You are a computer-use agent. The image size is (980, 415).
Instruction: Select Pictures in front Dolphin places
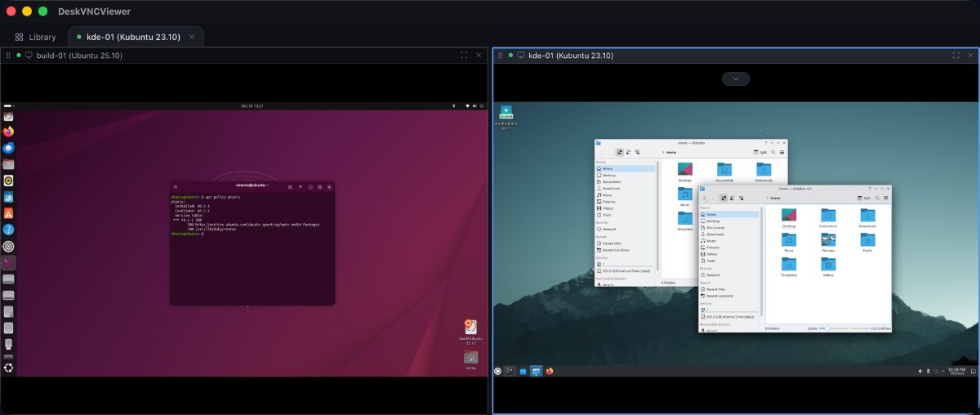[x=728, y=248]
